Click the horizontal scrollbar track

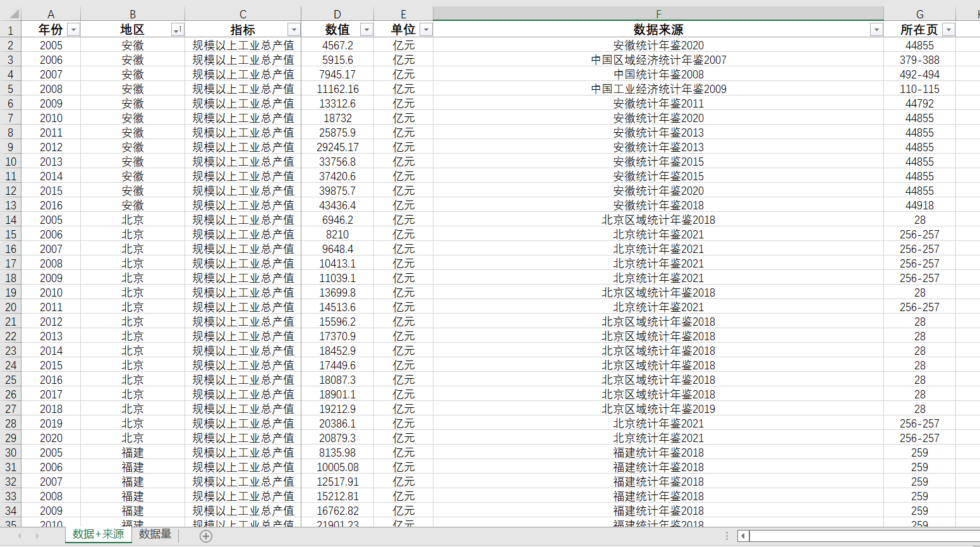click(864, 536)
